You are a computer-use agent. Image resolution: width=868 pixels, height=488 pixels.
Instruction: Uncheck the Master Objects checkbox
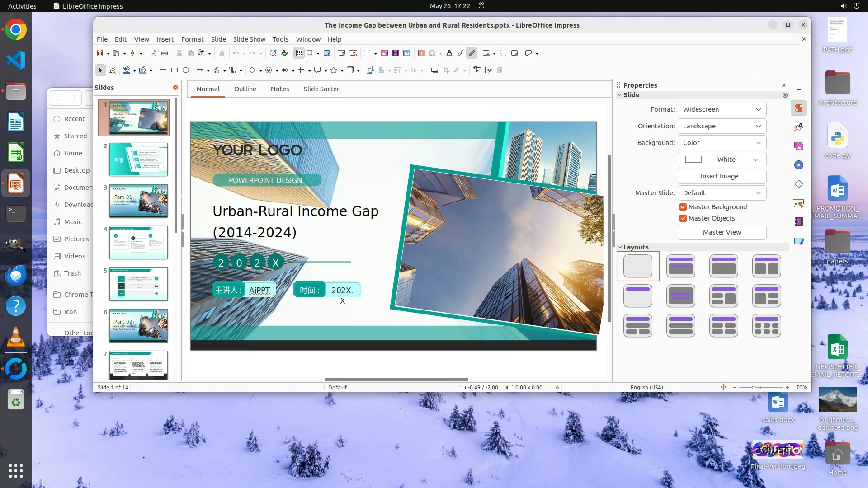[x=683, y=218]
